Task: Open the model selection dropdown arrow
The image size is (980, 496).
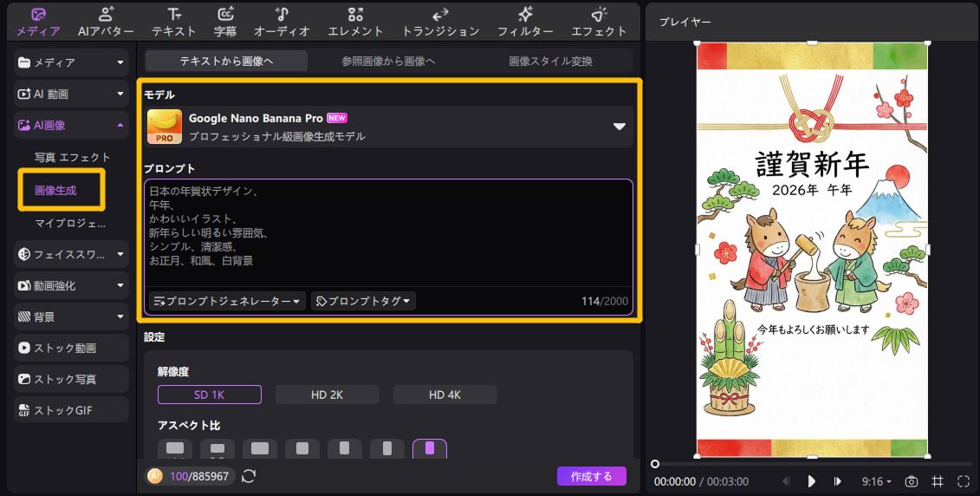Action: pos(619,127)
